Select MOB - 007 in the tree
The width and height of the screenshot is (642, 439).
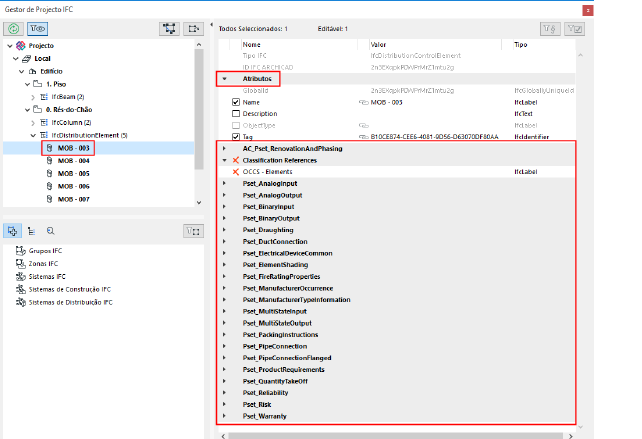[73, 199]
